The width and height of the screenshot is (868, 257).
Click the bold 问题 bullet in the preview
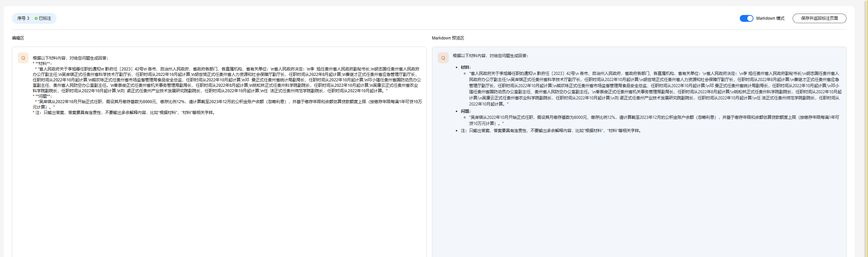coord(465,111)
